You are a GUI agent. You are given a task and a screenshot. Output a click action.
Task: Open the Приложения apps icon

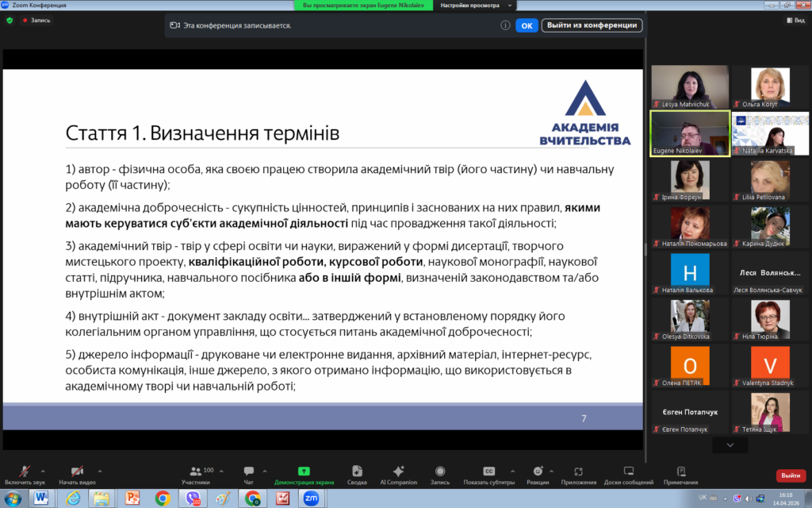pyautogui.click(x=578, y=471)
